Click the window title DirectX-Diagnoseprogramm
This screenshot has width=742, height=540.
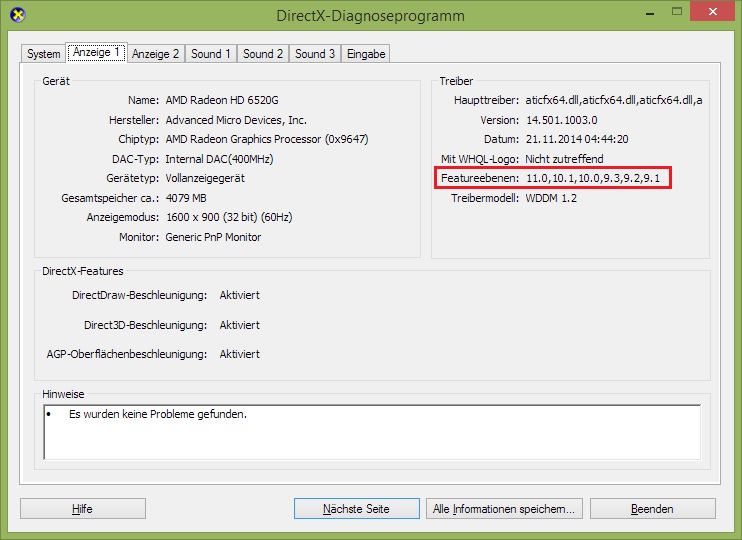pos(371,16)
